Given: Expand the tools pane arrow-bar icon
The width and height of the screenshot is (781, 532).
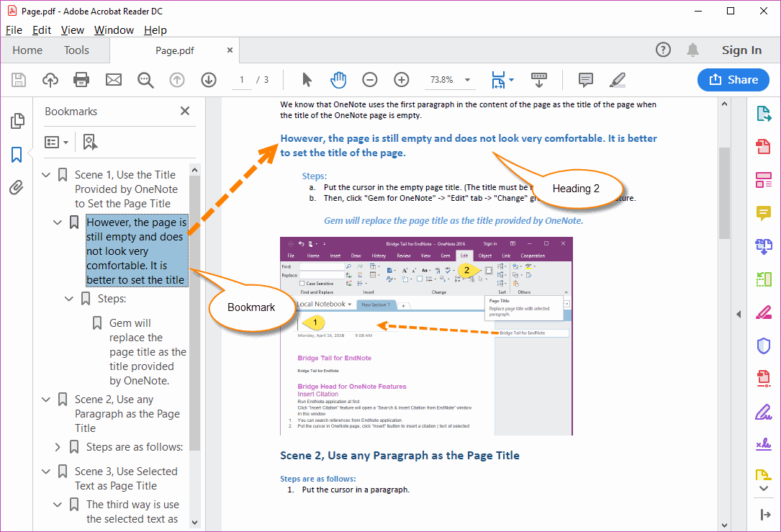Looking at the screenshot, I should pos(765,515).
